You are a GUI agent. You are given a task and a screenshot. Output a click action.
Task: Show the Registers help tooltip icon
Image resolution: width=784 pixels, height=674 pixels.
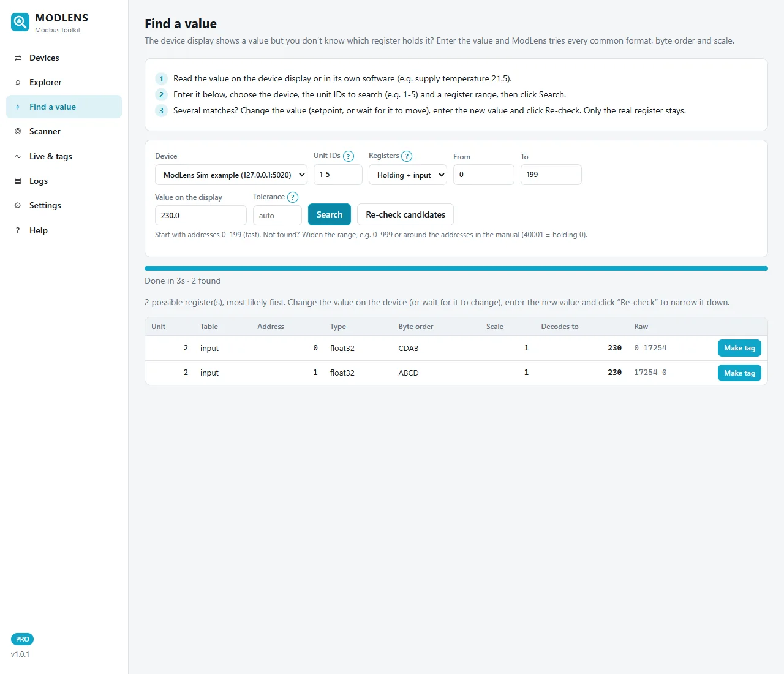(x=407, y=156)
